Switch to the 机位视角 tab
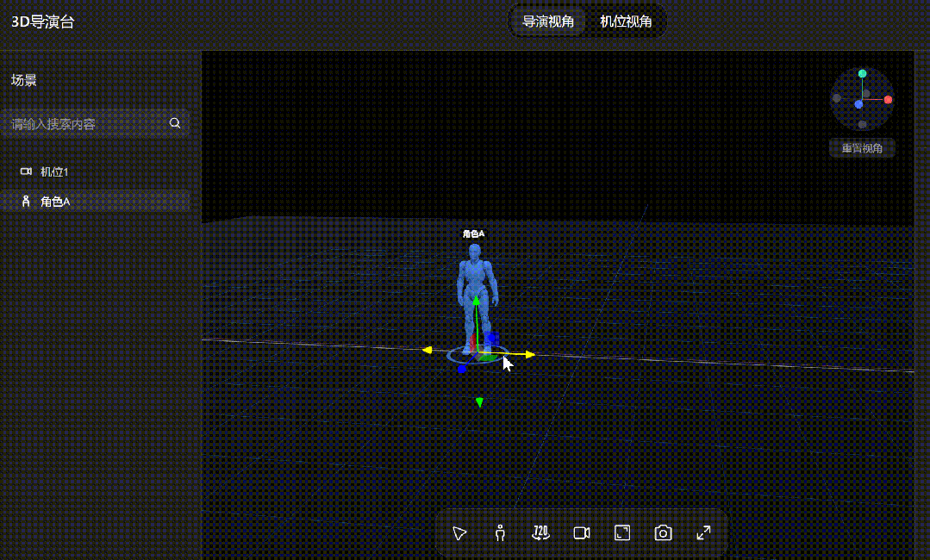The height and width of the screenshot is (560, 930). [626, 22]
